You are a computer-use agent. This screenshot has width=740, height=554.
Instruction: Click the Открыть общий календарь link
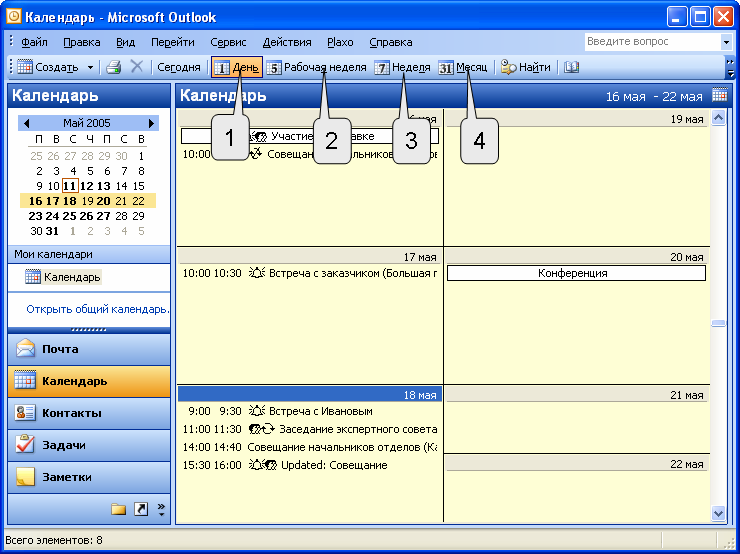[x=97, y=309]
